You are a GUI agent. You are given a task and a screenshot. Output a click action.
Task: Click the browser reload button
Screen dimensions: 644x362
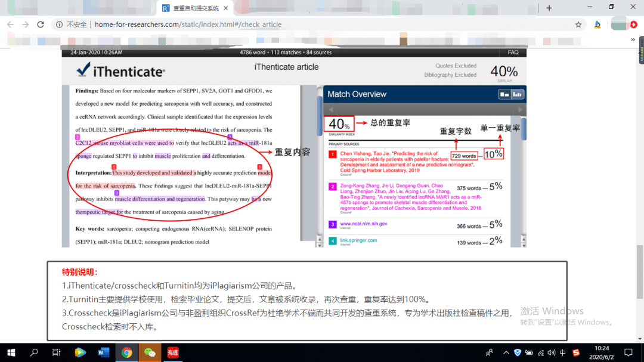pyautogui.click(x=41, y=24)
